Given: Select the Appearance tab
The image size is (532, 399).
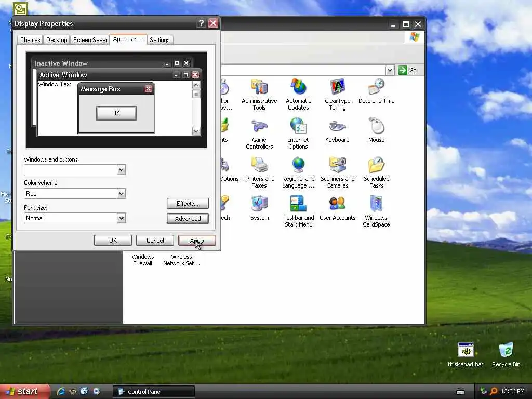Looking at the screenshot, I should coord(128,39).
